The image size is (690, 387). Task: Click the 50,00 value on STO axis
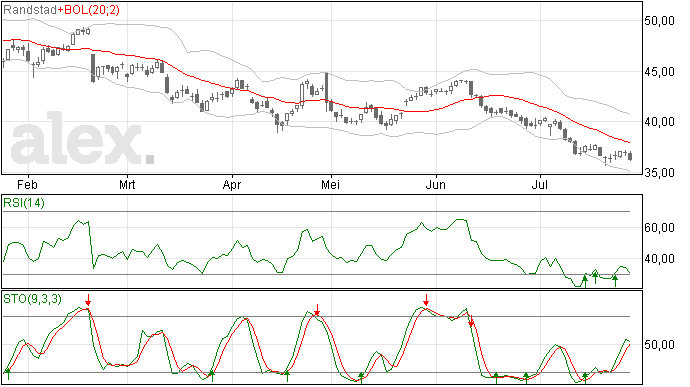point(659,345)
